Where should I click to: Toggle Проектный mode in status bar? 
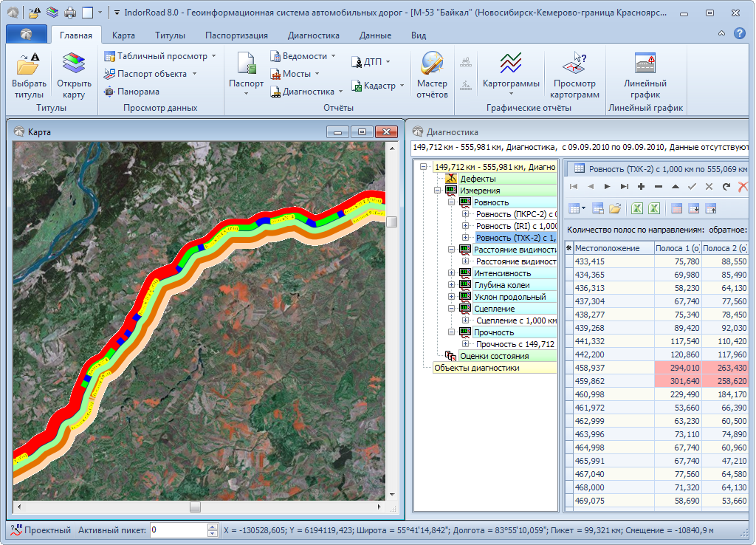[41, 530]
